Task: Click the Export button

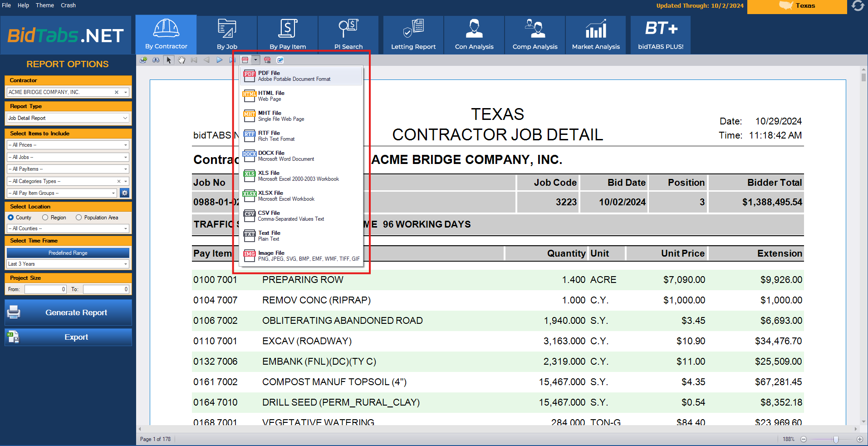Action: 68,337
